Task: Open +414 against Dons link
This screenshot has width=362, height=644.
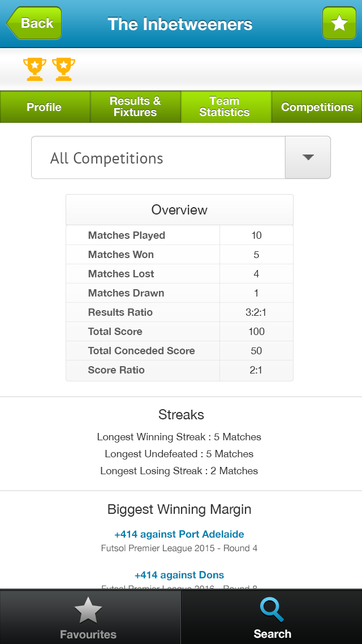Action: [179, 575]
